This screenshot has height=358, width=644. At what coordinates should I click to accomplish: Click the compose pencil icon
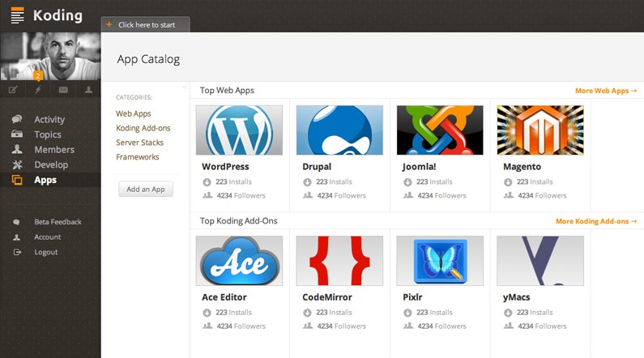click(13, 89)
